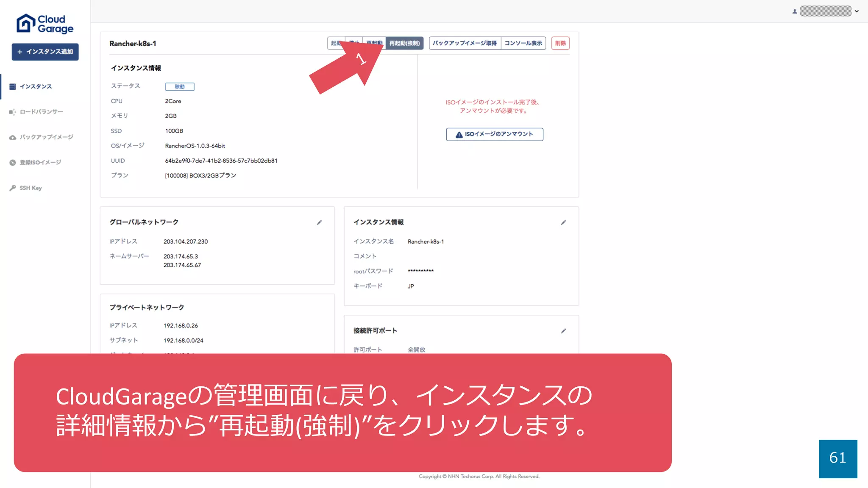
Task: Open the user account dropdown arrow
Action: [857, 11]
